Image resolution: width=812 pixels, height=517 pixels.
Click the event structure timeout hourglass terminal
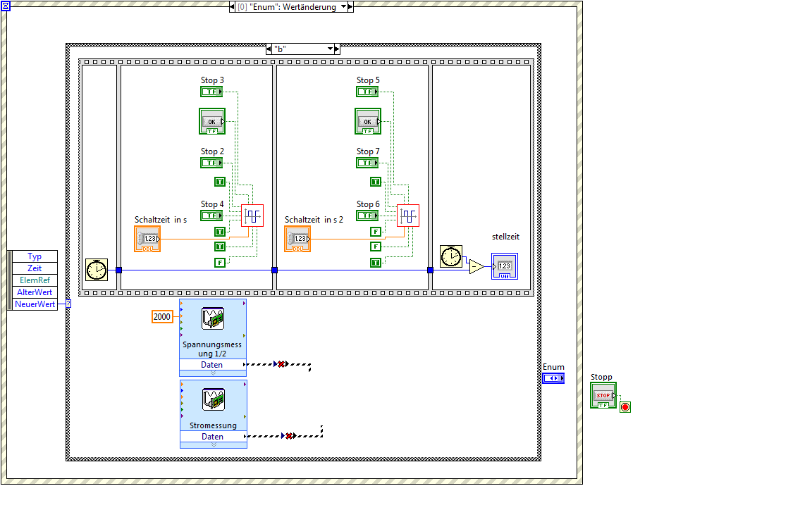coord(6,6)
